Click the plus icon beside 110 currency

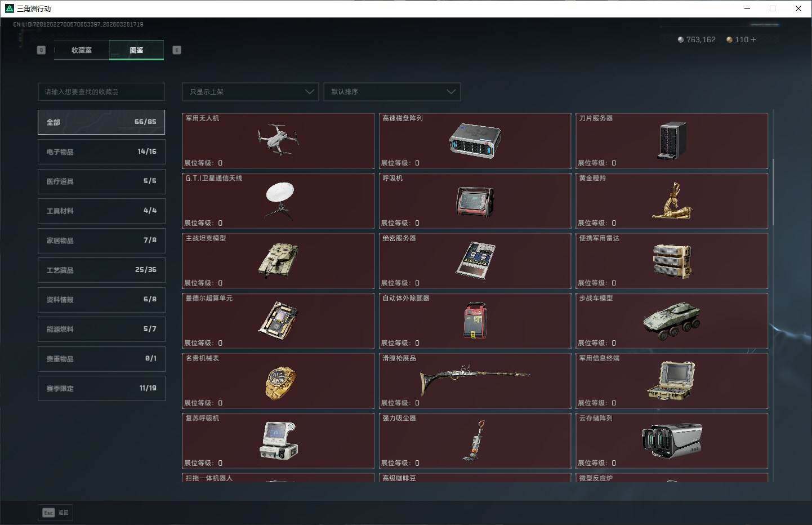753,39
